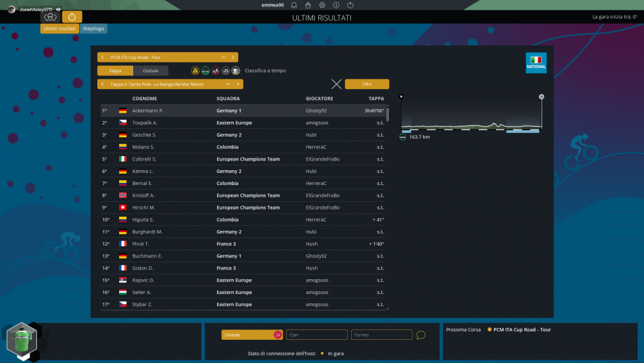The height and width of the screenshot is (363, 644).
Task: Click player Hush in Godon D. row
Action: [312, 268]
